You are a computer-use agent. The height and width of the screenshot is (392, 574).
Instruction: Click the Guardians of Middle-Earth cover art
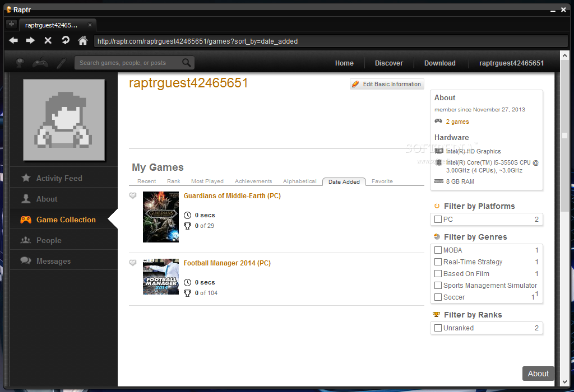tap(161, 217)
